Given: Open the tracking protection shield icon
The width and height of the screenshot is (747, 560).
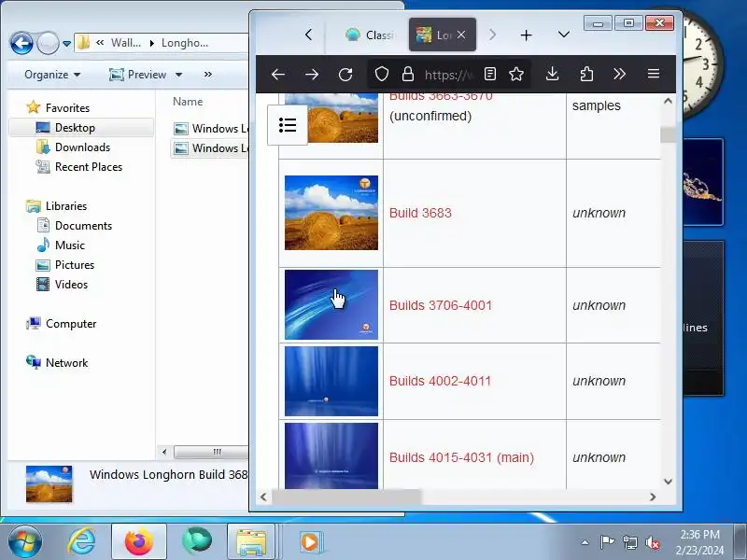Looking at the screenshot, I should (382, 74).
